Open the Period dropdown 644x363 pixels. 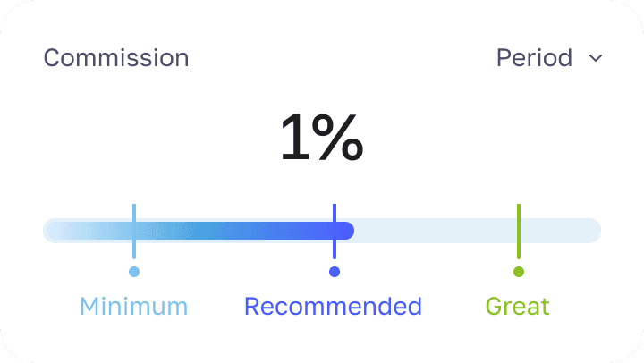[x=549, y=57]
